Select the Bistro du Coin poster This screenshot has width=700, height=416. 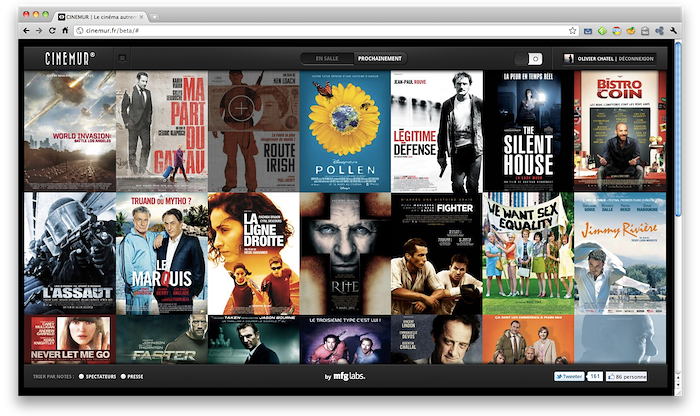[x=620, y=131]
